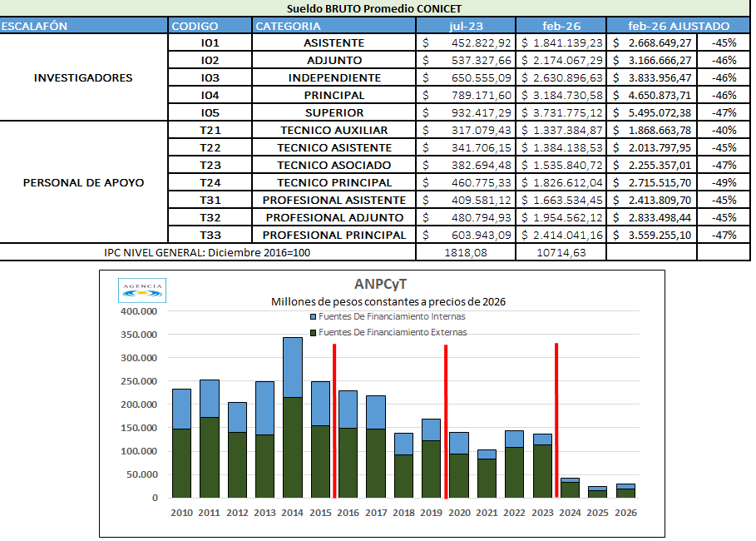756x541 pixels.
Task: Click the INDEPENDIENTE category cell
Action: point(334,77)
